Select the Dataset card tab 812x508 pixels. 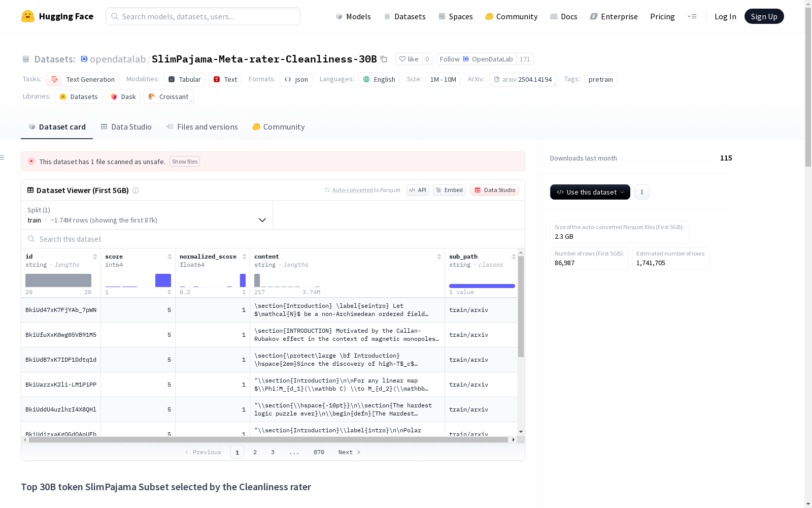pos(57,127)
